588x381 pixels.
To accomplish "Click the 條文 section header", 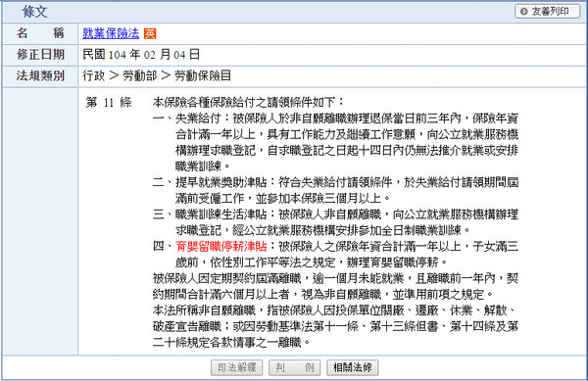I will pyautogui.click(x=34, y=11).
